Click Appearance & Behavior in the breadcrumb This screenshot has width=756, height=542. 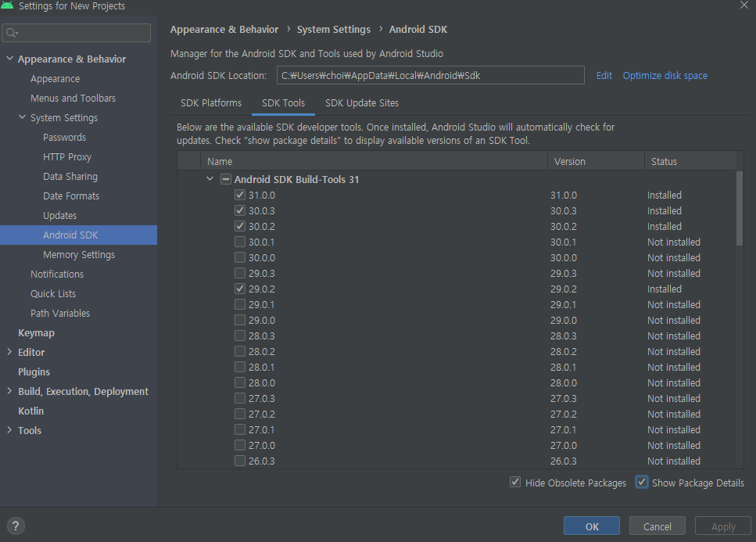224,30
